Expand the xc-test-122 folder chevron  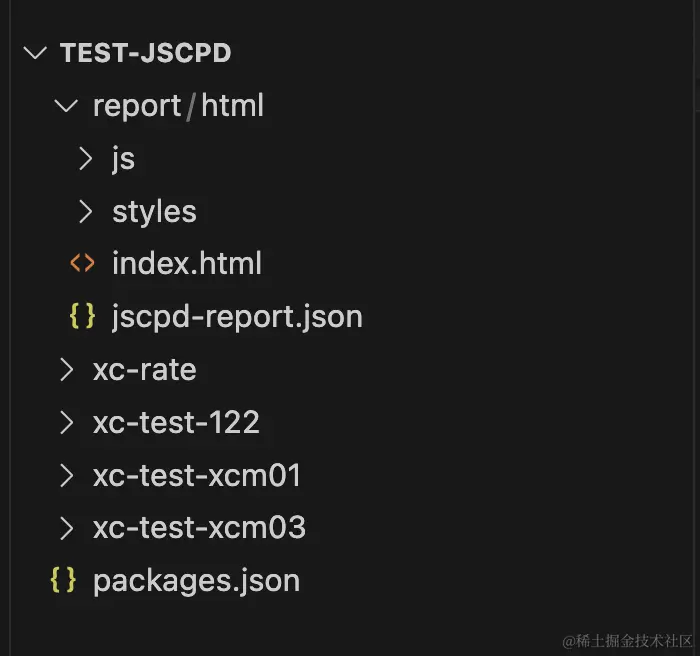click(67, 423)
